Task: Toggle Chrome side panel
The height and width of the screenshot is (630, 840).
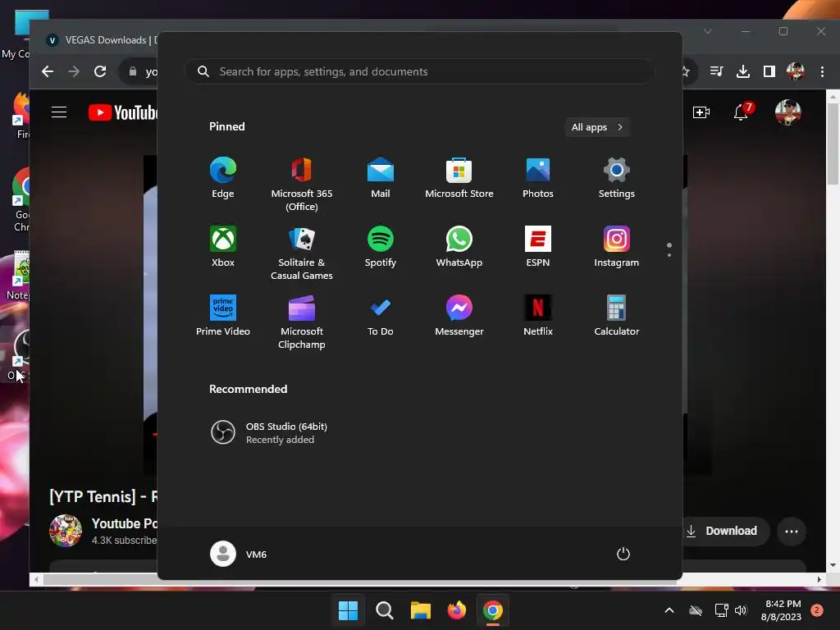Action: (x=769, y=71)
